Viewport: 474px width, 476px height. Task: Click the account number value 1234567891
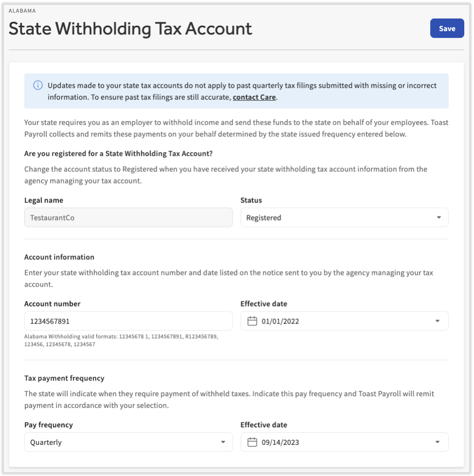[50, 321]
